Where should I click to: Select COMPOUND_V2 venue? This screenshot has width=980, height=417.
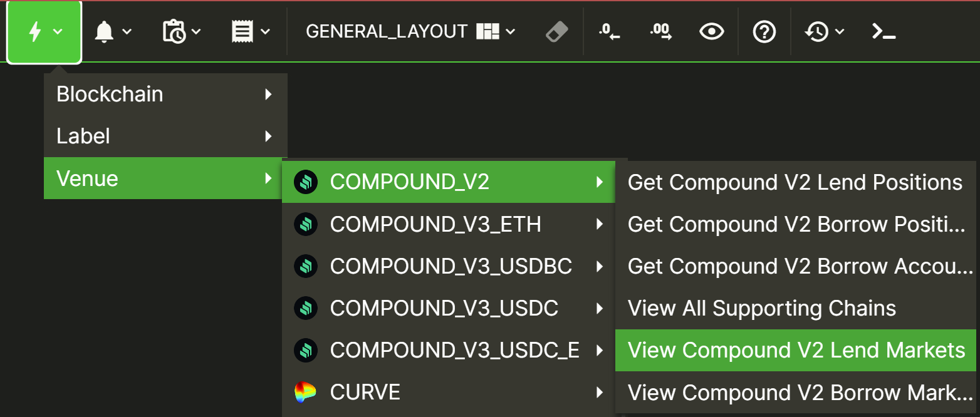click(x=449, y=182)
